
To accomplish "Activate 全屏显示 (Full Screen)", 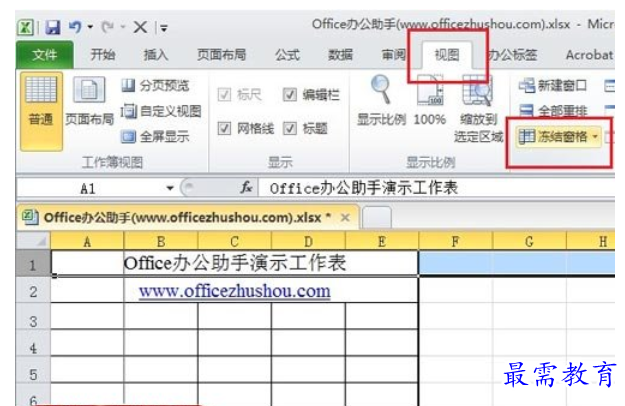I will (x=155, y=137).
